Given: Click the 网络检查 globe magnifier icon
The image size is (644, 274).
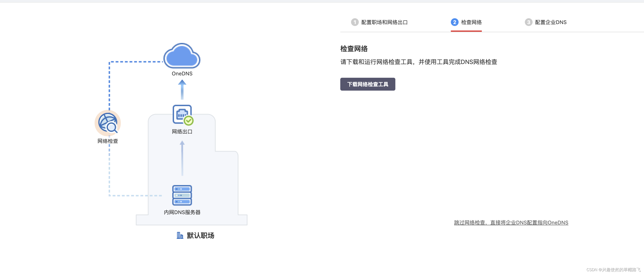Looking at the screenshot, I should pyautogui.click(x=108, y=123).
